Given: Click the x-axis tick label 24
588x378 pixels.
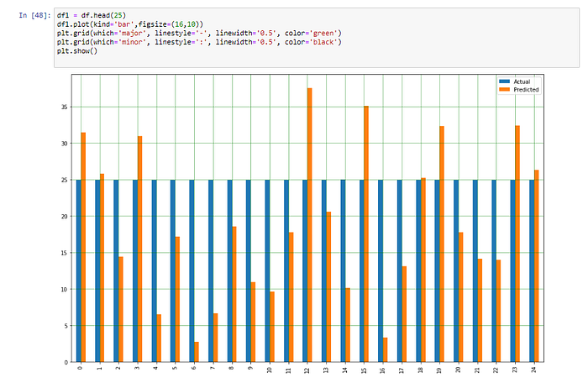Looking at the screenshot, I should point(533,370).
